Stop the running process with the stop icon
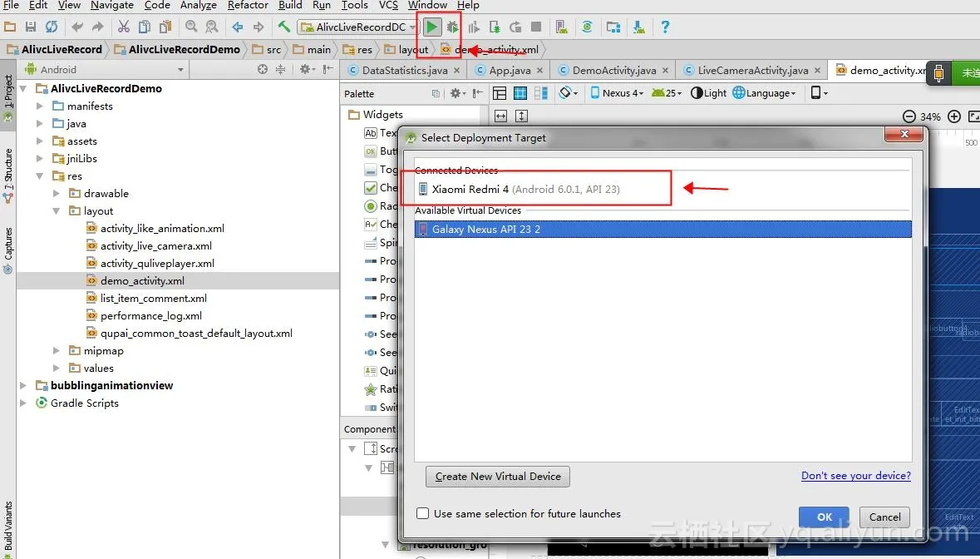The image size is (980, 559). coord(535,27)
